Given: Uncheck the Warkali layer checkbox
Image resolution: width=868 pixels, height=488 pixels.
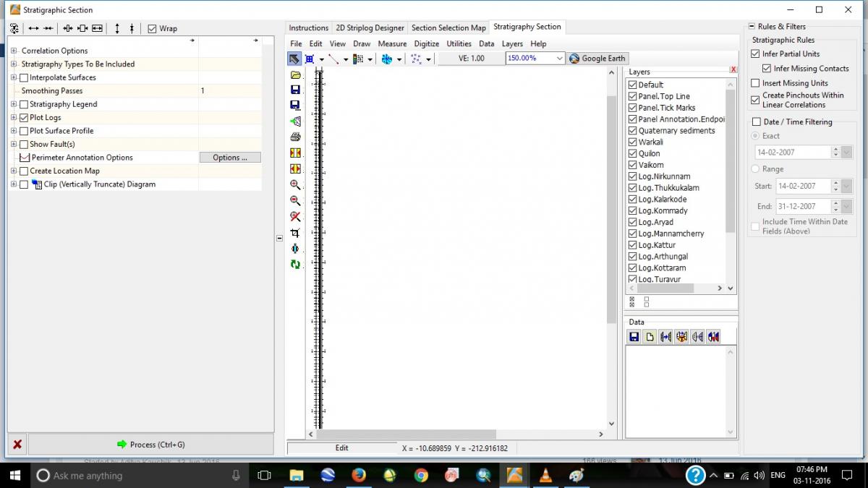Looking at the screenshot, I should pos(633,142).
